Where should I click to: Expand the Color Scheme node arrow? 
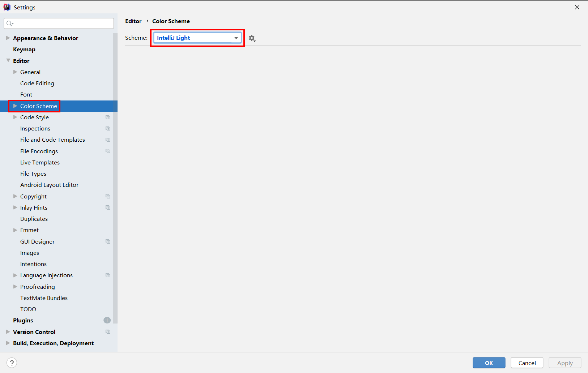(x=15, y=106)
